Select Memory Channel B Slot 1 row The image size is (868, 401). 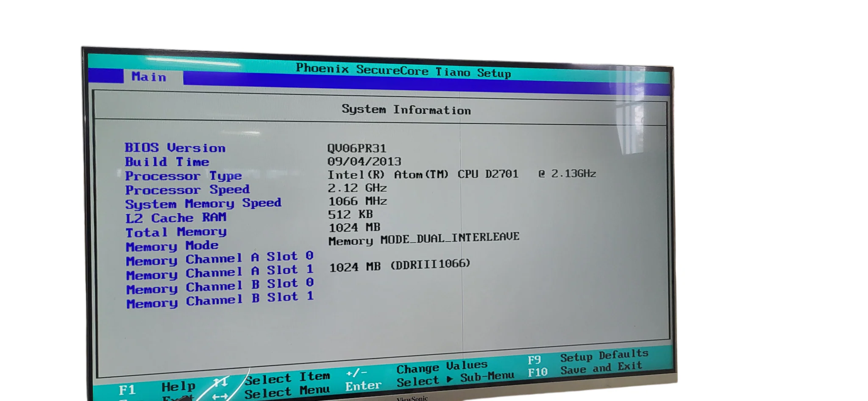(x=220, y=300)
